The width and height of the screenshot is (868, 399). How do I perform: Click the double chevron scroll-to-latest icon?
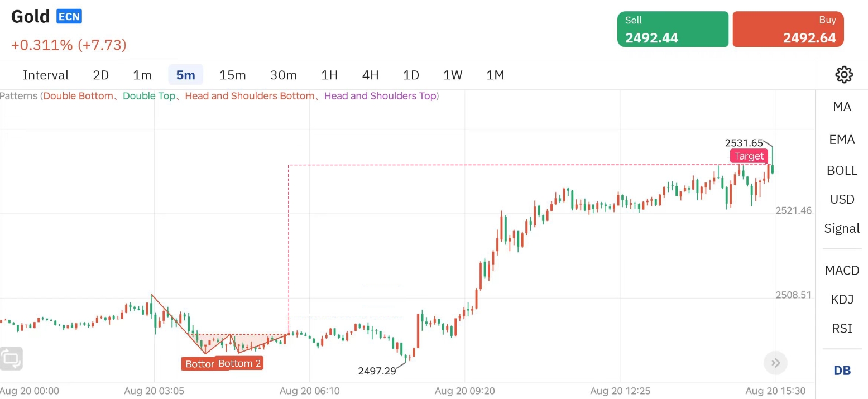(x=775, y=363)
